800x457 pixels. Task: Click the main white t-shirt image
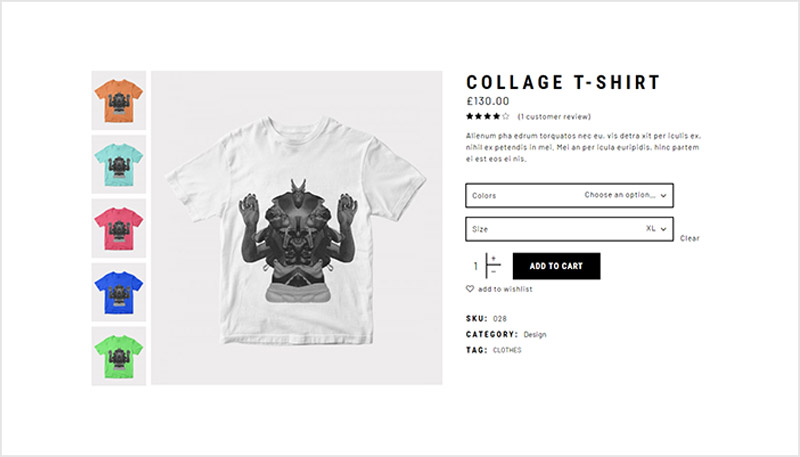[296, 227]
